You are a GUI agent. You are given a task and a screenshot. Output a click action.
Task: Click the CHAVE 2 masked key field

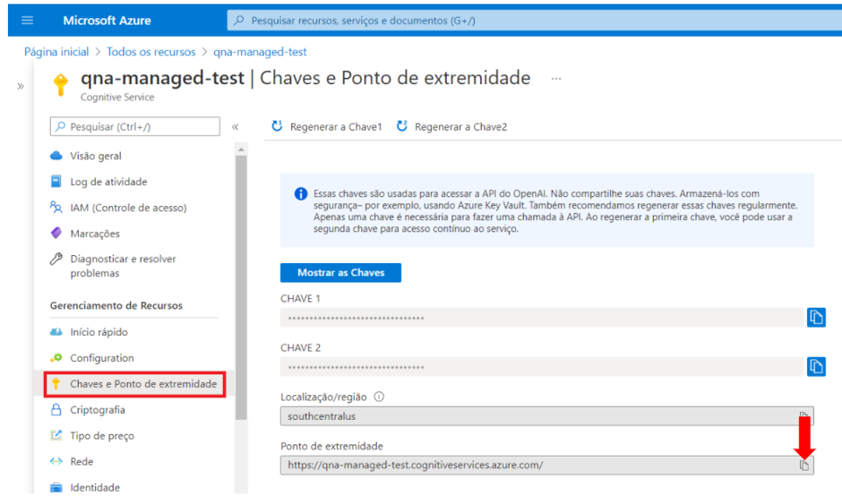tap(541, 367)
